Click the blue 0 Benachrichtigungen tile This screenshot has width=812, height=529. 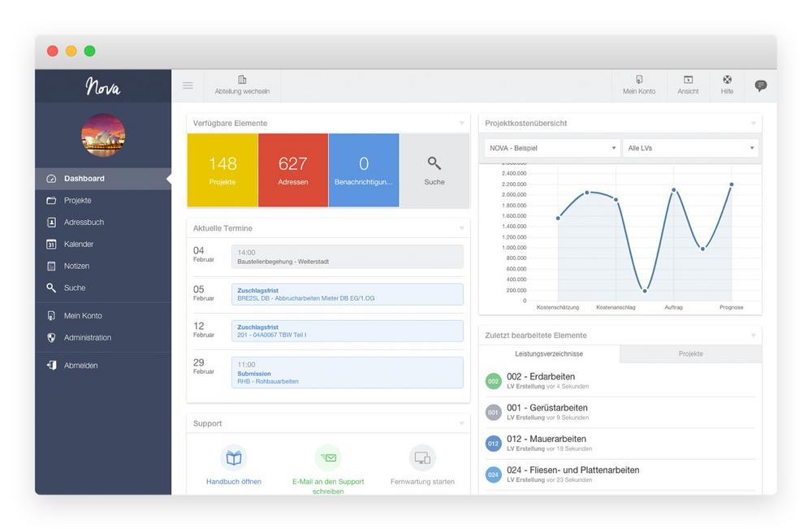[x=364, y=171]
